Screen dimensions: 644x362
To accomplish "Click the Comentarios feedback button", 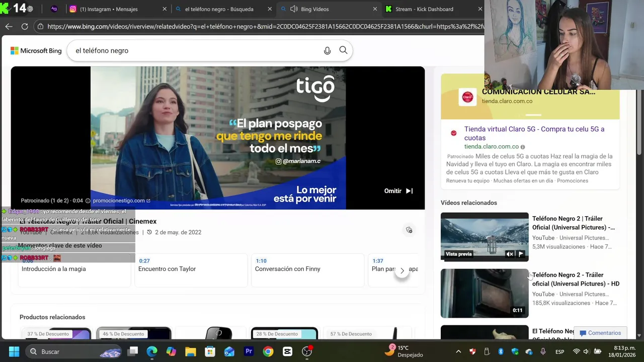I will tap(600, 333).
